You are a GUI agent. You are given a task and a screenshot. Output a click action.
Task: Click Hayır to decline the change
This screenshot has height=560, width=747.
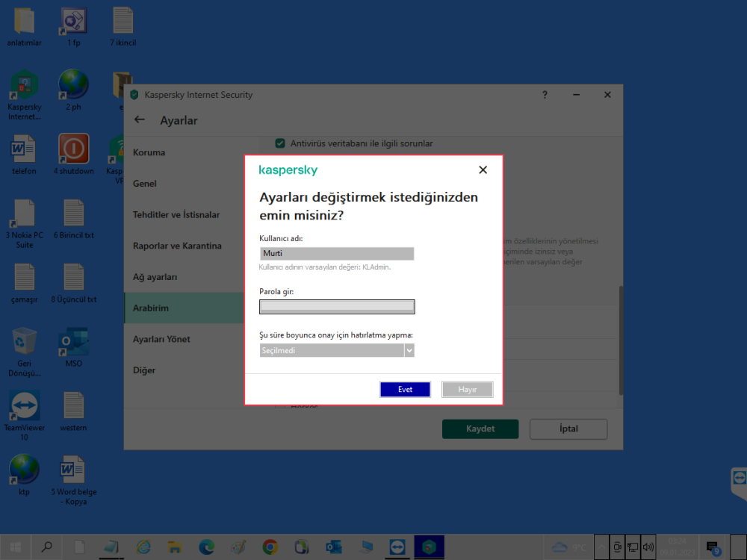coord(467,389)
